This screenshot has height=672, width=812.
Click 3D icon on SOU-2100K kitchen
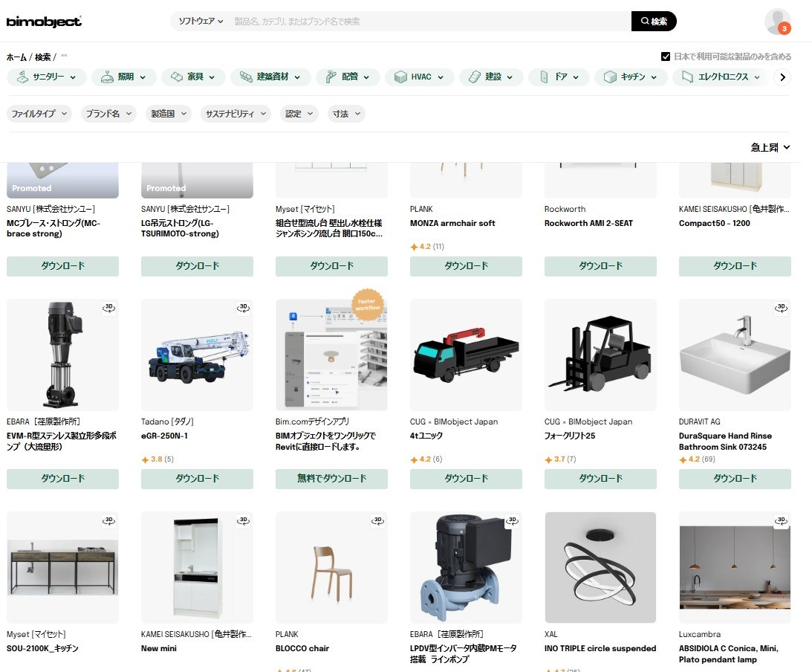[108, 520]
